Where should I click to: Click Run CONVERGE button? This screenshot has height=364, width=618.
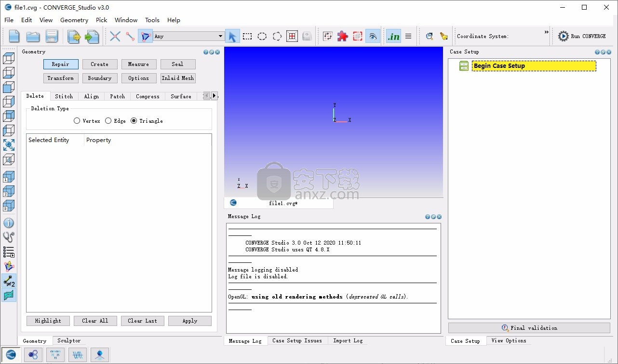click(582, 36)
